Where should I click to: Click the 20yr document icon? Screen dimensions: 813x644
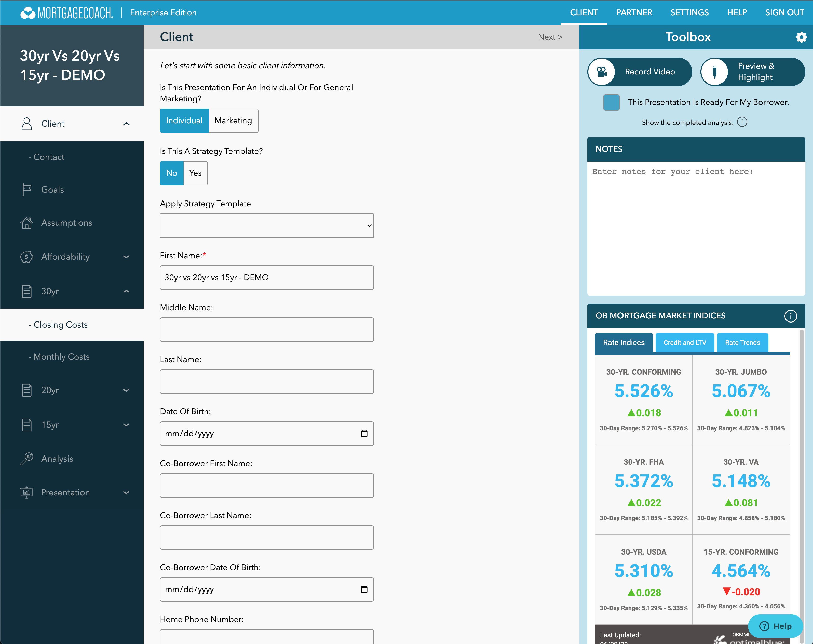pos(27,390)
